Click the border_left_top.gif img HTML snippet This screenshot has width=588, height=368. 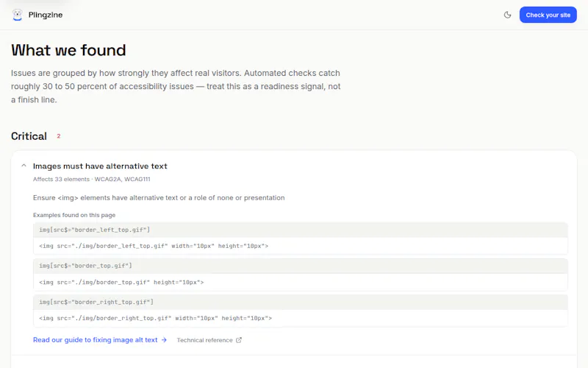(300, 246)
